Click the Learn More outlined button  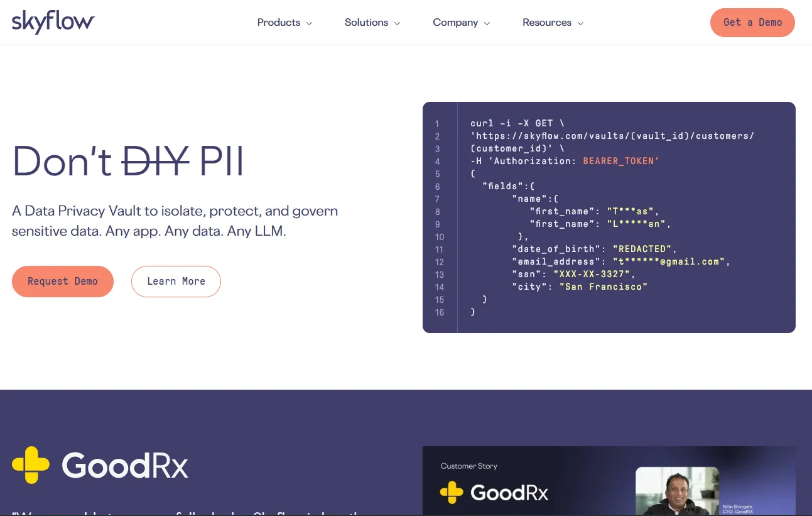click(176, 282)
